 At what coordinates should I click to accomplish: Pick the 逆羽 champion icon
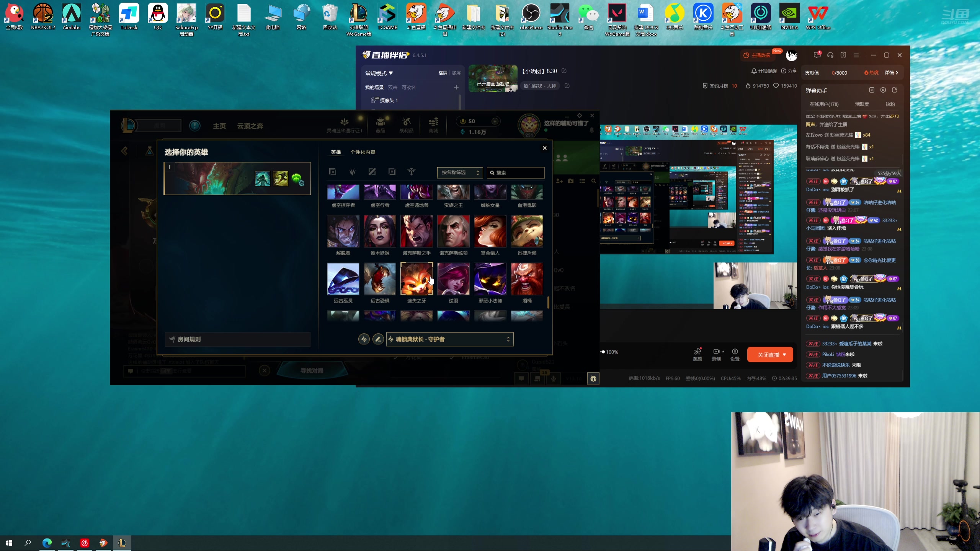pos(453,279)
